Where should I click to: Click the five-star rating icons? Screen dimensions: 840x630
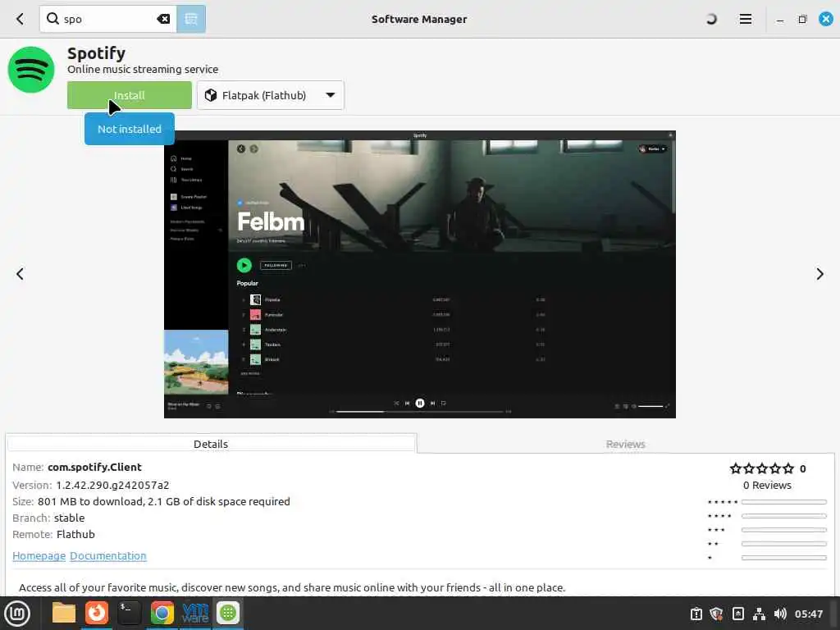[762, 468]
